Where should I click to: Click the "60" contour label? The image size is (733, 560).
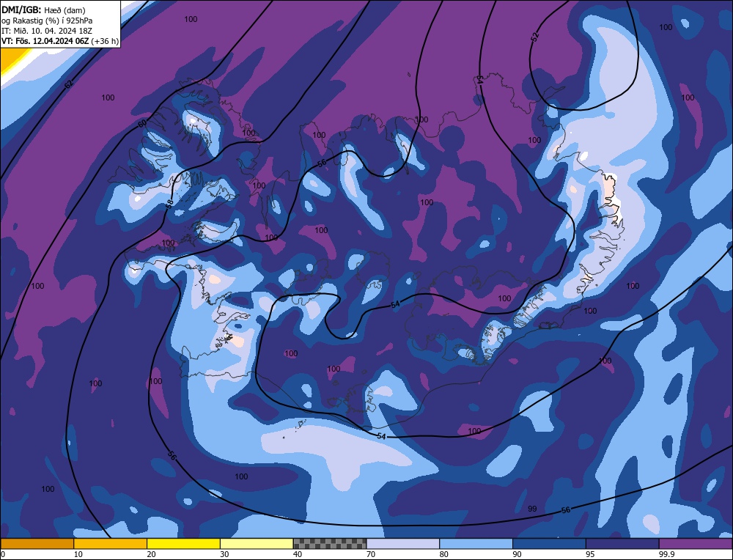pyautogui.click(x=143, y=124)
